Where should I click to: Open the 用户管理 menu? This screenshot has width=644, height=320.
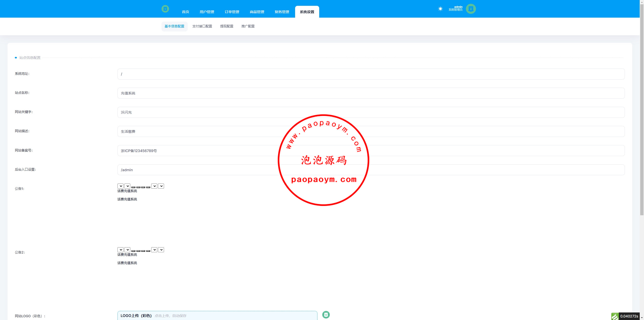(207, 12)
